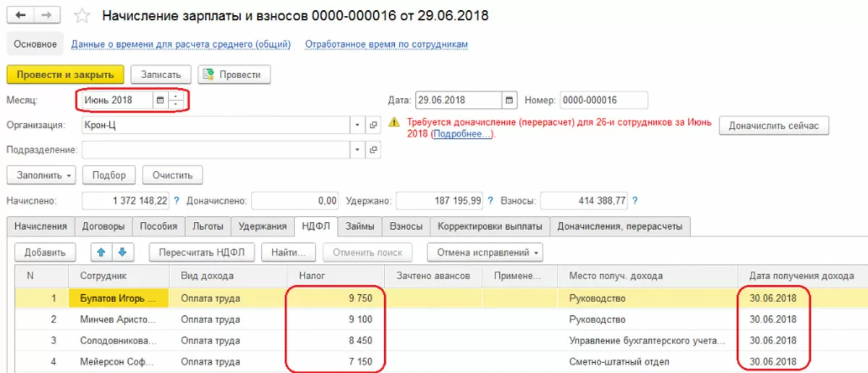Switch to the Пособия tab
The image size is (868, 373).
(x=158, y=226)
